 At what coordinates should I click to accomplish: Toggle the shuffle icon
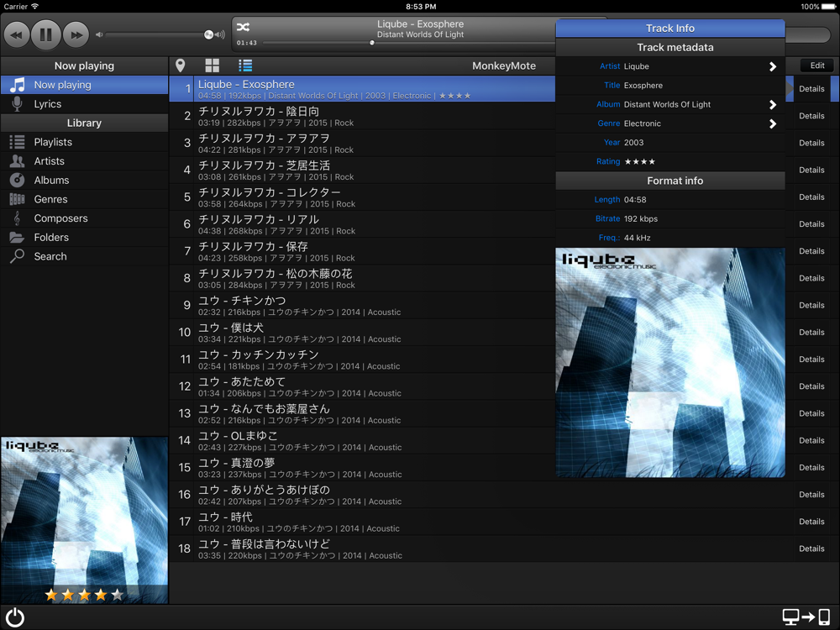(x=244, y=27)
